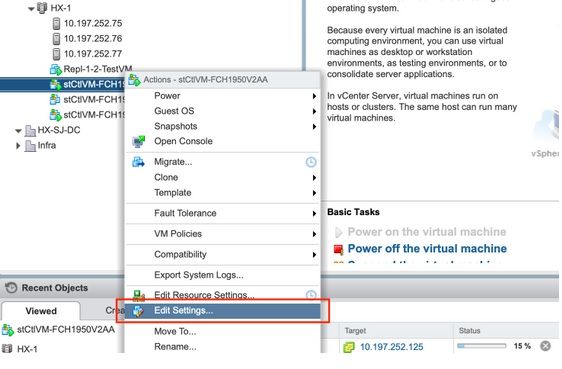Open the VM Policies submenu
This screenshot has height=369, width=562.
[223, 234]
